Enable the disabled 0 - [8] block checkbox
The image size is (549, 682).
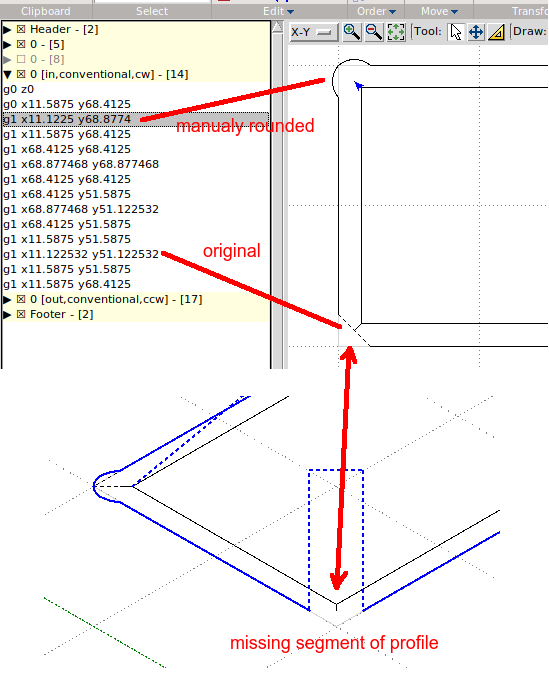(x=21, y=59)
